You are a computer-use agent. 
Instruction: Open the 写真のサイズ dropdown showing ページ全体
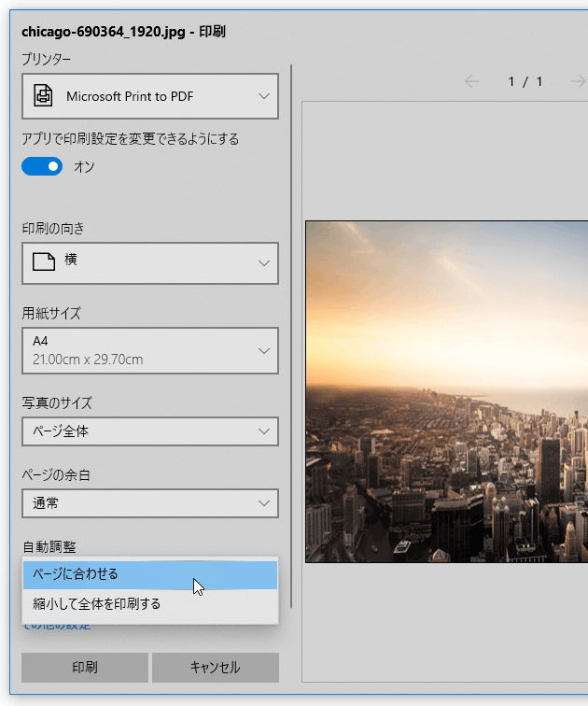point(150,431)
